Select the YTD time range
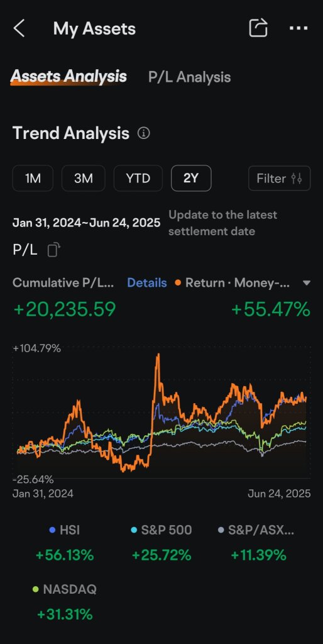Viewport: 323px width, 644px height. click(138, 178)
